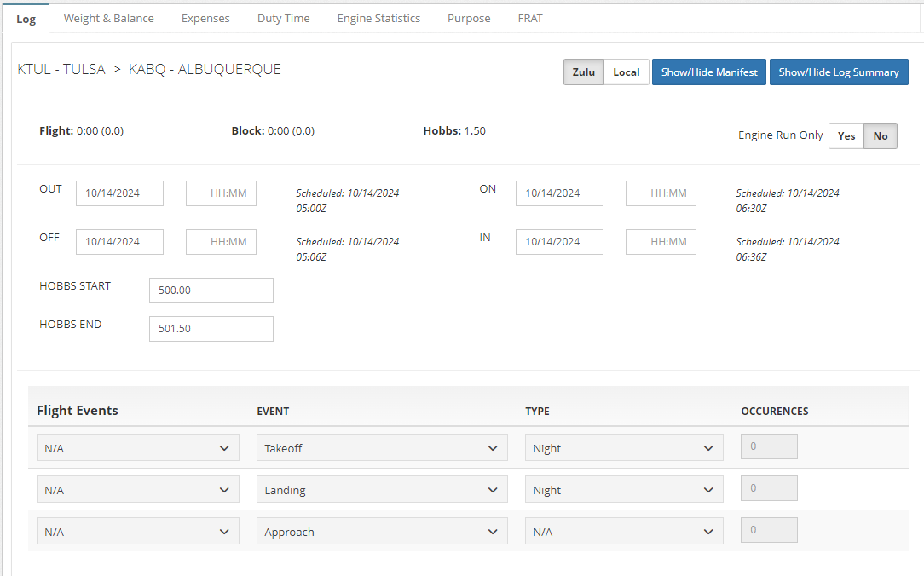Open the N/A dropdown in Takeoff row
Screen dimensions: 924x576
click(138, 447)
